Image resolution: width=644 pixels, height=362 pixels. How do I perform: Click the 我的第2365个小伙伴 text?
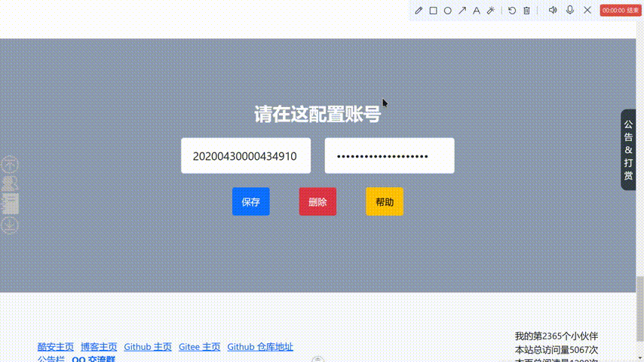point(557,336)
